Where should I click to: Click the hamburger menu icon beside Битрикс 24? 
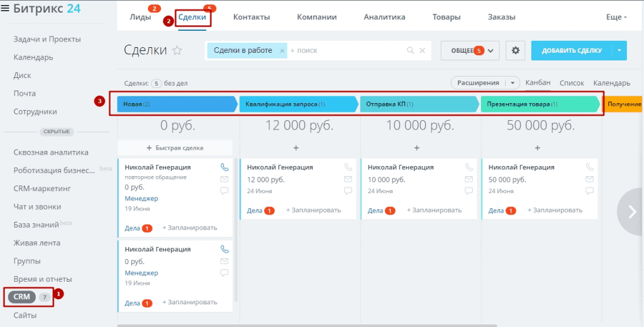[x=6, y=9]
